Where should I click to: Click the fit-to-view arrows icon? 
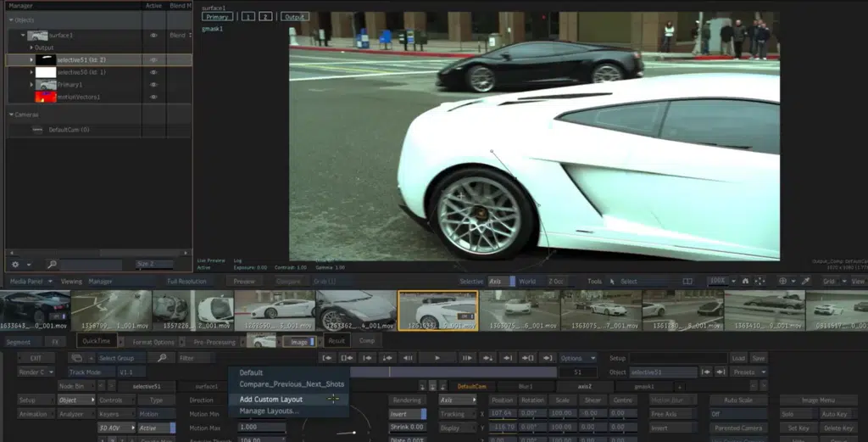(x=759, y=282)
